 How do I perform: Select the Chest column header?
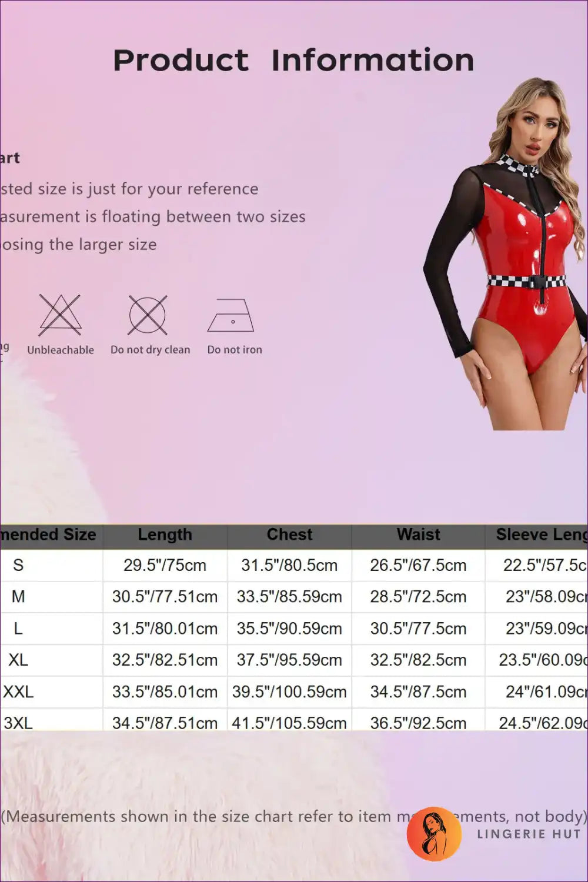[289, 535]
